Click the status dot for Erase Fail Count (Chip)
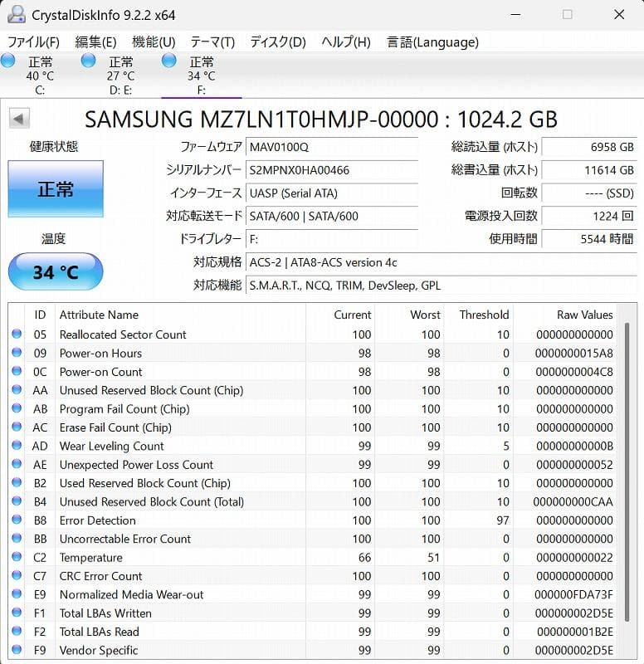644x664 pixels. click(x=17, y=427)
